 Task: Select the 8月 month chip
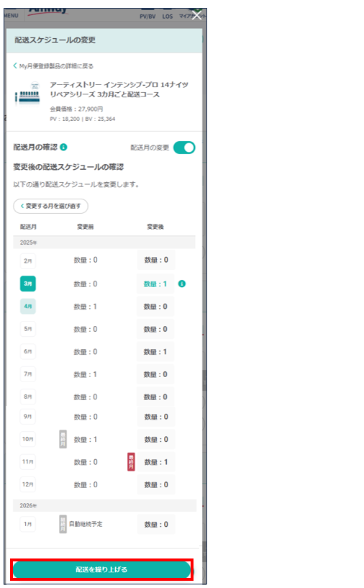pos(28,397)
